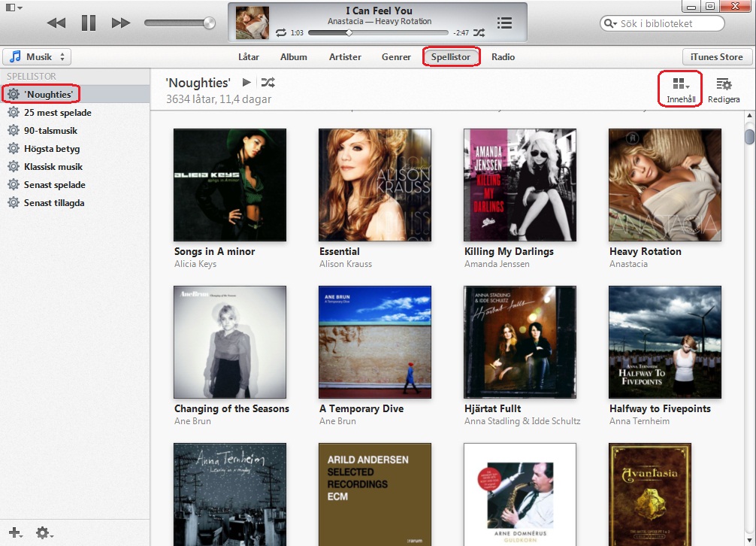Open the Hjärtat Fullt album cover
Image resolution: width=756 pixels, height=546 pixels.
520,342
